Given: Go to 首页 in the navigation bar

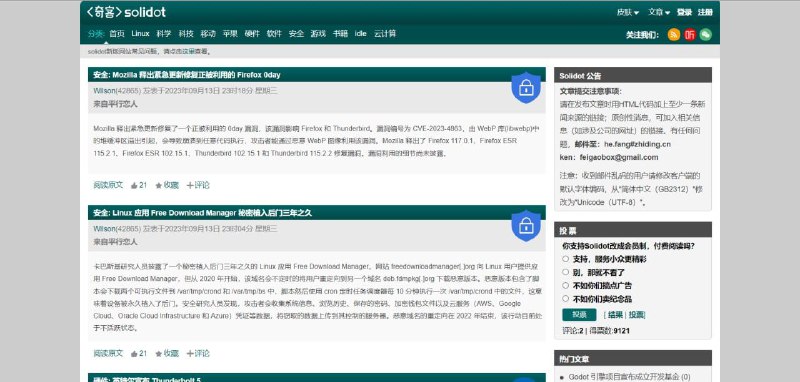Looking at the screenshot, I should [x=117, y=34].
